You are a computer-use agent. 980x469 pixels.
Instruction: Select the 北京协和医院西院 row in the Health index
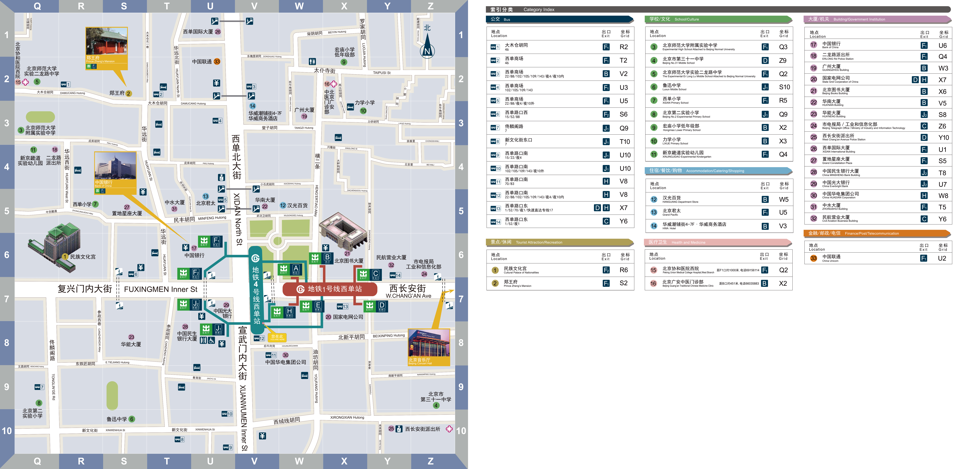tap(719, 270)
